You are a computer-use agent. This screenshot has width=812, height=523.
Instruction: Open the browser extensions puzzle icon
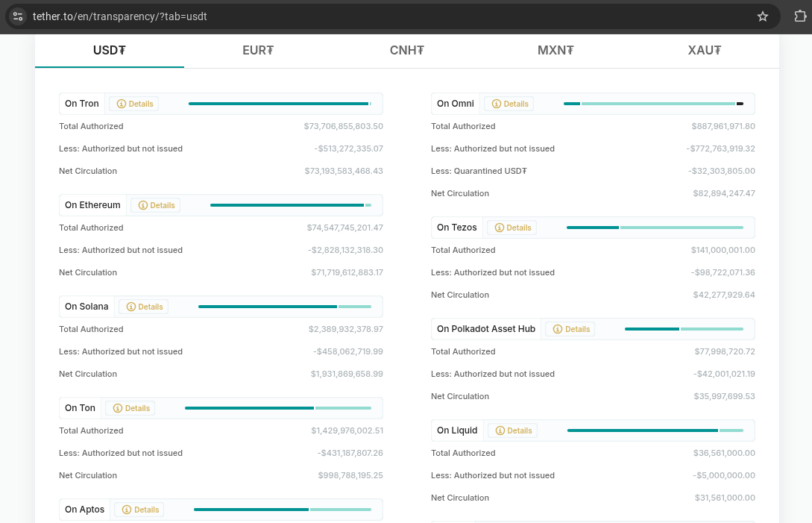click(x=800, y=16)
